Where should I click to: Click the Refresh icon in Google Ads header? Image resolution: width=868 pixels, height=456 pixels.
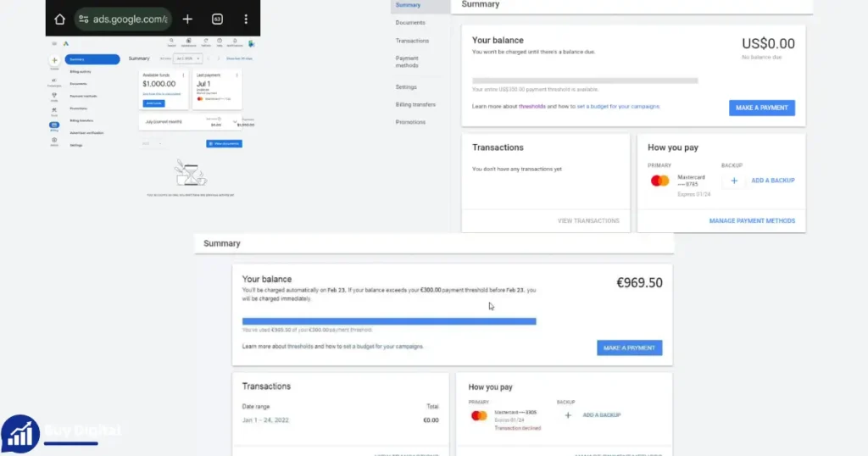206,42
